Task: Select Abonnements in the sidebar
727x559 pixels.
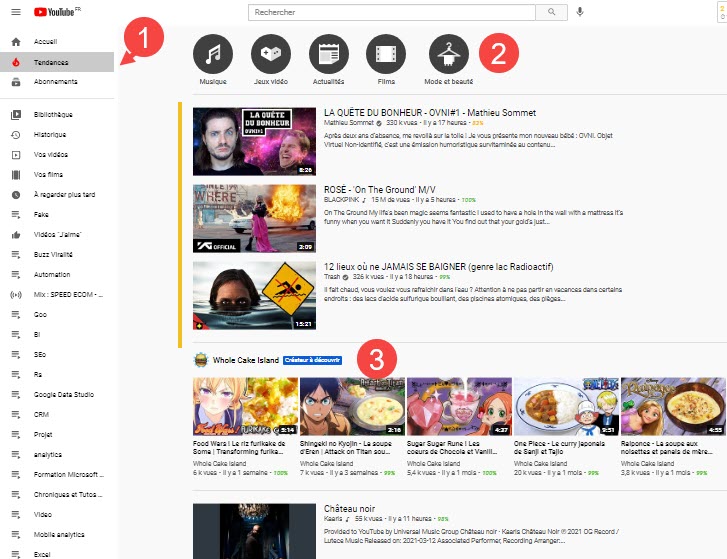Action: click(x=57, y=82)
